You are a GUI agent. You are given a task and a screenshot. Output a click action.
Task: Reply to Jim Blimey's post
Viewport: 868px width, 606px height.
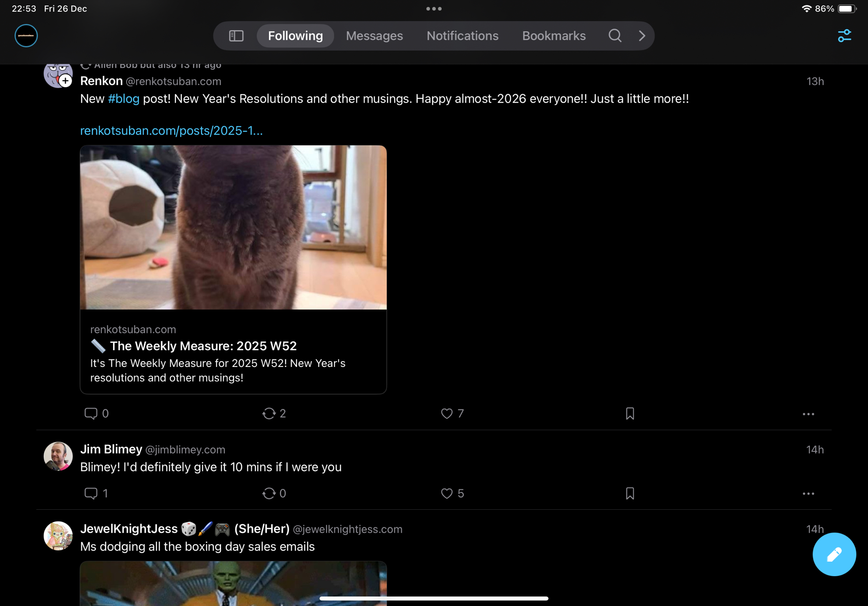pyautogui.click(x=91, y=493)
